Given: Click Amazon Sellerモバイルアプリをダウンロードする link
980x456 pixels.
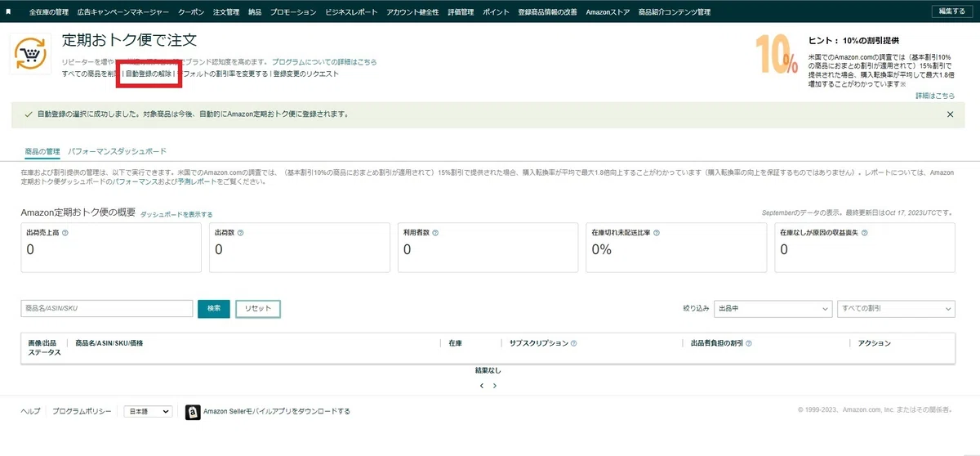Looking at the screenshot, I should (277, 412).
